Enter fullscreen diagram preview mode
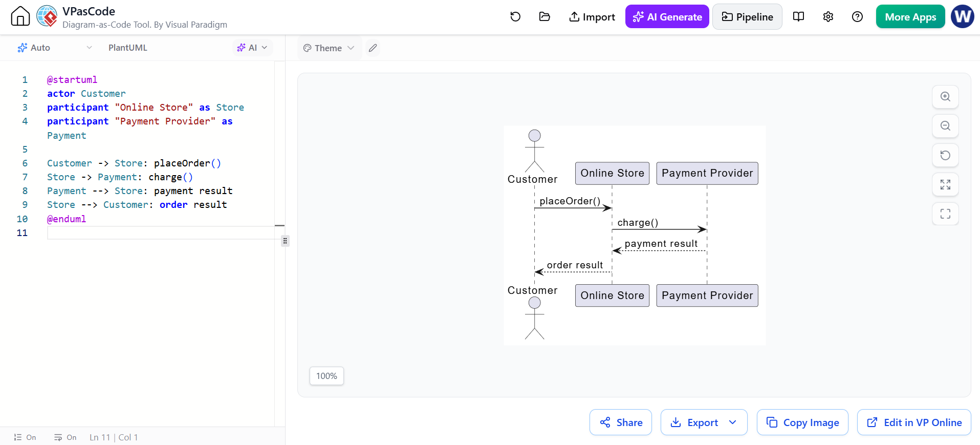Image resolution: width=980 pixels, height=445 pixels. click(x=945, y=214)
